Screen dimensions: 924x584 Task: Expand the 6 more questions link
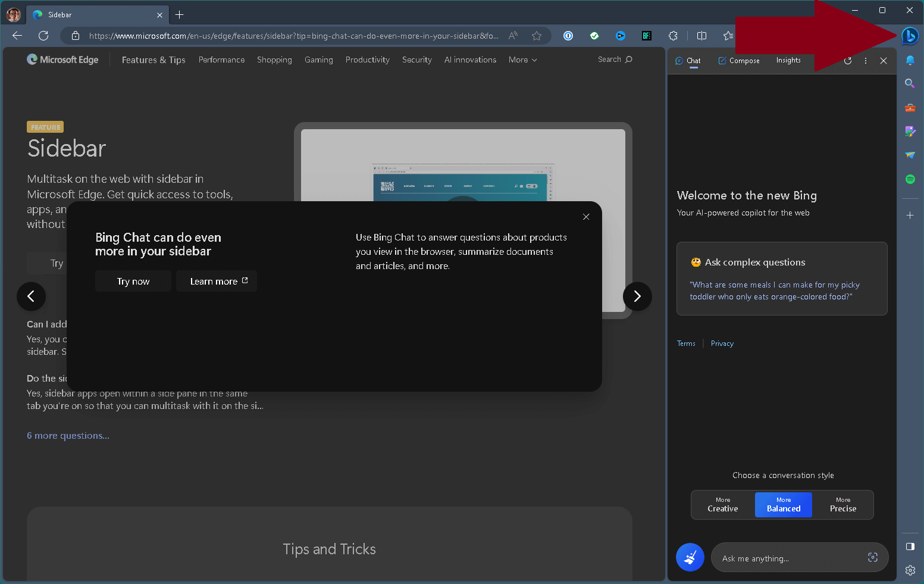pyautogui.click(x=68, y=436)
